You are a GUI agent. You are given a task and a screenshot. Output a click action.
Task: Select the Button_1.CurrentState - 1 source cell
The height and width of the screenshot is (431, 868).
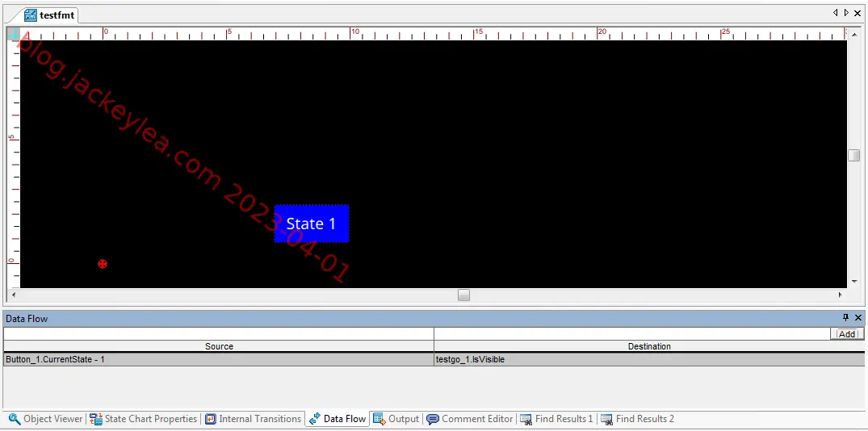tap(219, 360)
